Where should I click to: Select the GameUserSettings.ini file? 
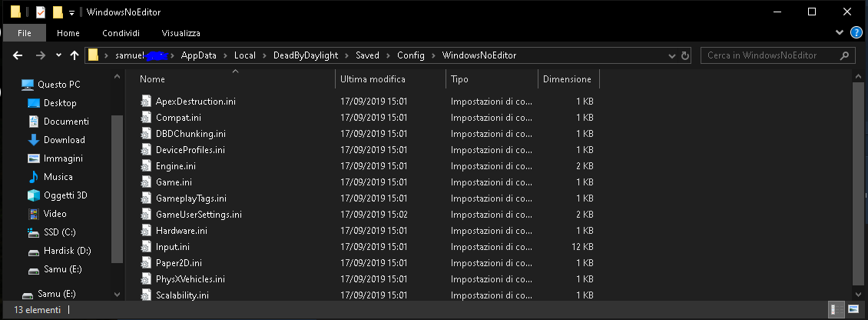198,215
